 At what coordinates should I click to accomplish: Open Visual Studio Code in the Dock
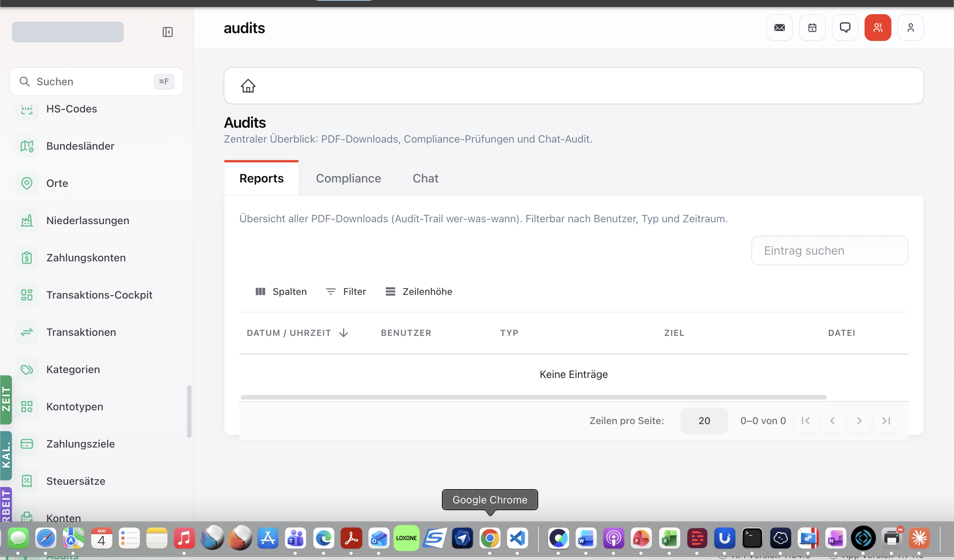(517, 538)
